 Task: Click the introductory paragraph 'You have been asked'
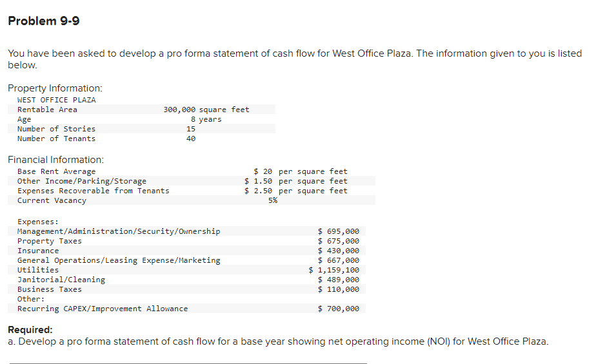tap(295, 59)
